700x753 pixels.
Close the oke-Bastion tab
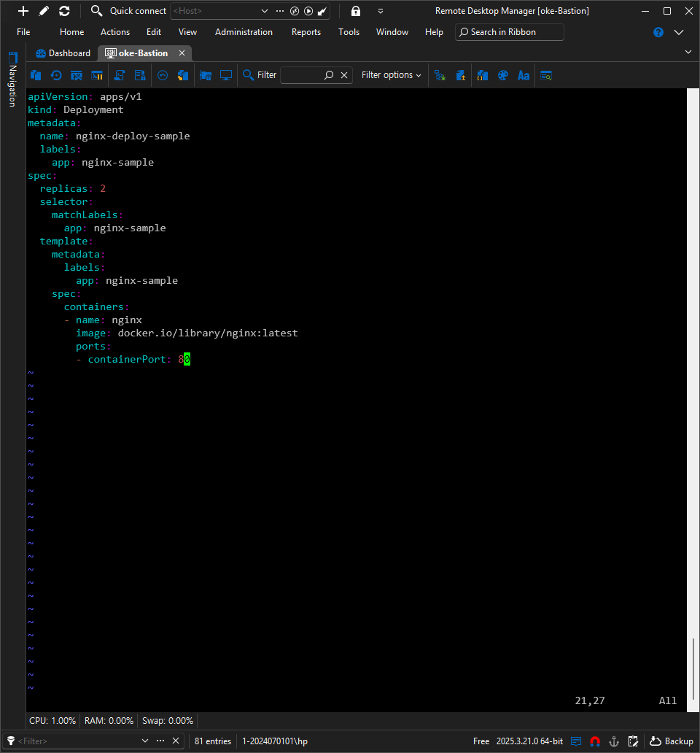pyautogui.click(x=182, y=53)
